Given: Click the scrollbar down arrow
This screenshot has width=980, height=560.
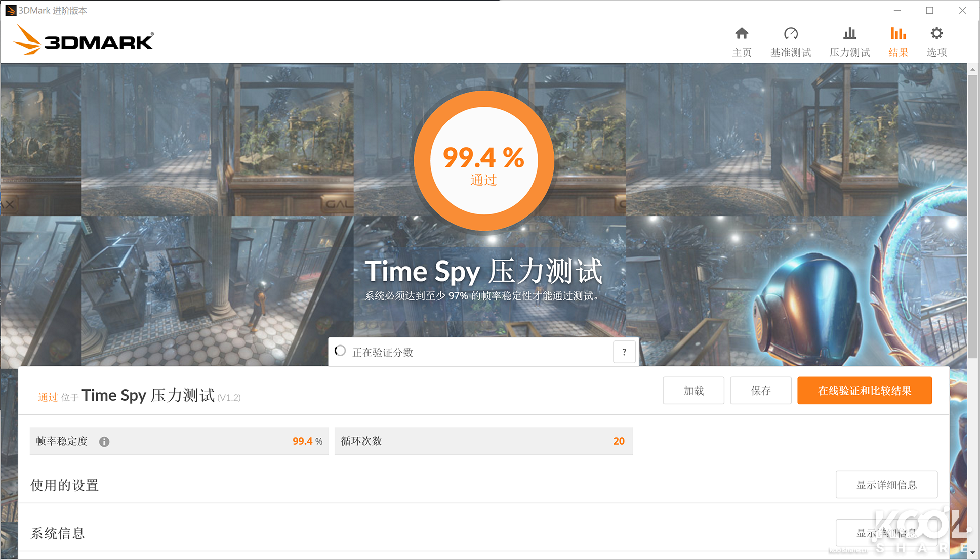Looking at the screenshot, I should pos(973,553).
